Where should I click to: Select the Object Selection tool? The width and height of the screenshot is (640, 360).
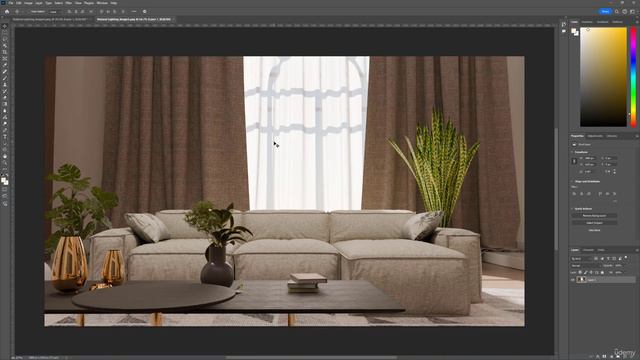coord(5,46)
